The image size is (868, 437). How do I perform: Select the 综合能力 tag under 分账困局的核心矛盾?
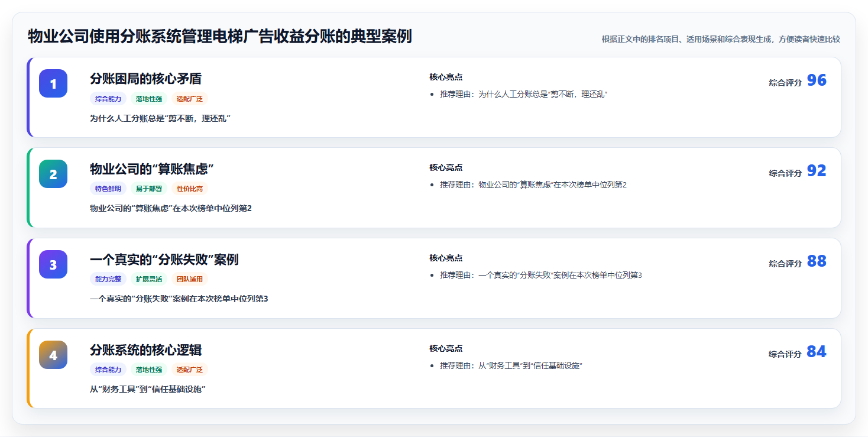[x=108, y=99]
